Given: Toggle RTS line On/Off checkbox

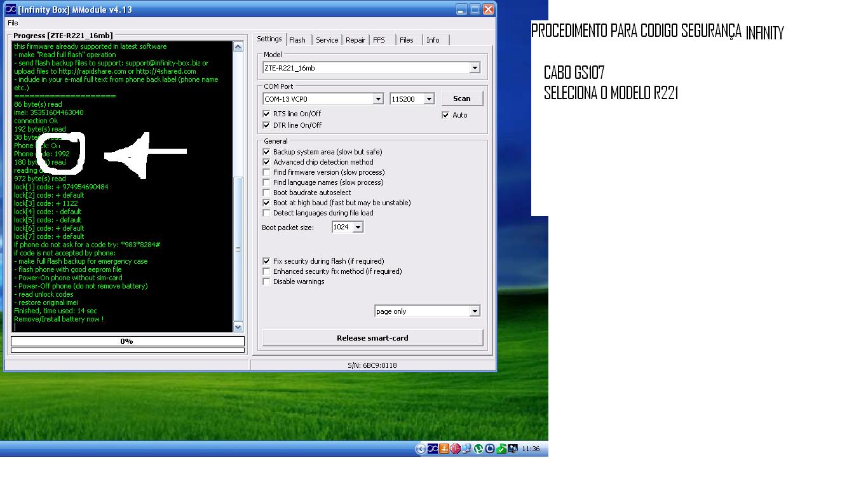Looking at the screenshot, I should 266,114.
